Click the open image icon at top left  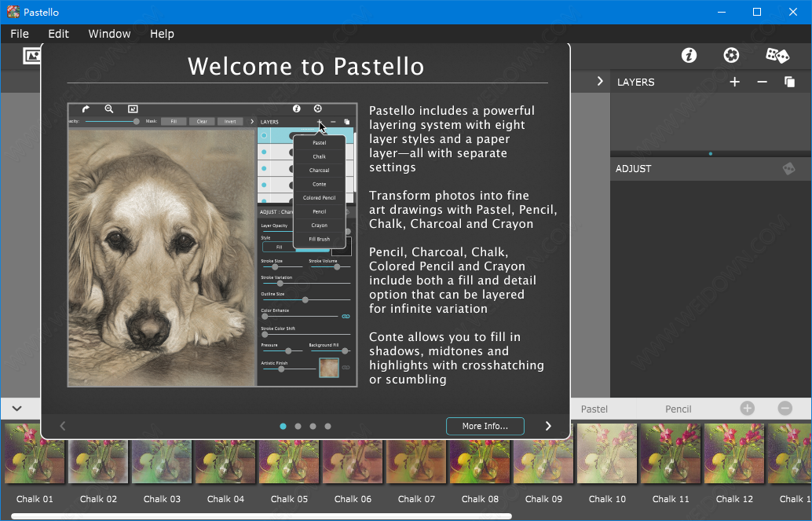pos(31,56)
